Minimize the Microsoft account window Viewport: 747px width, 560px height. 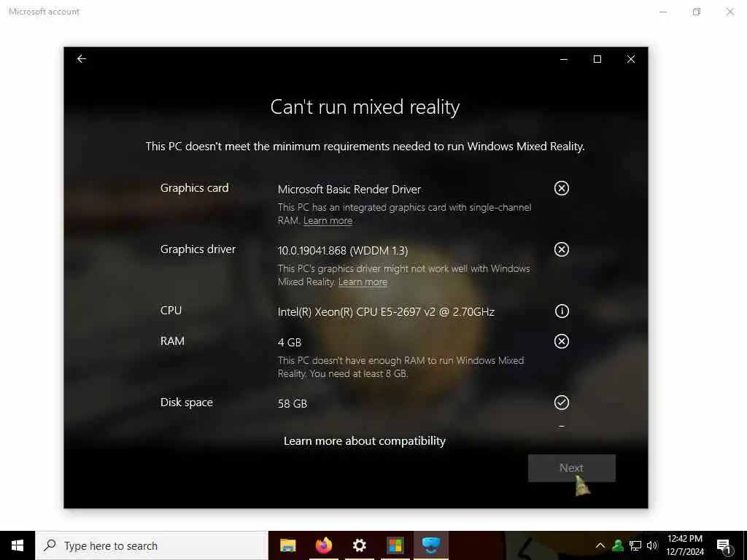[x=662, y=12]
